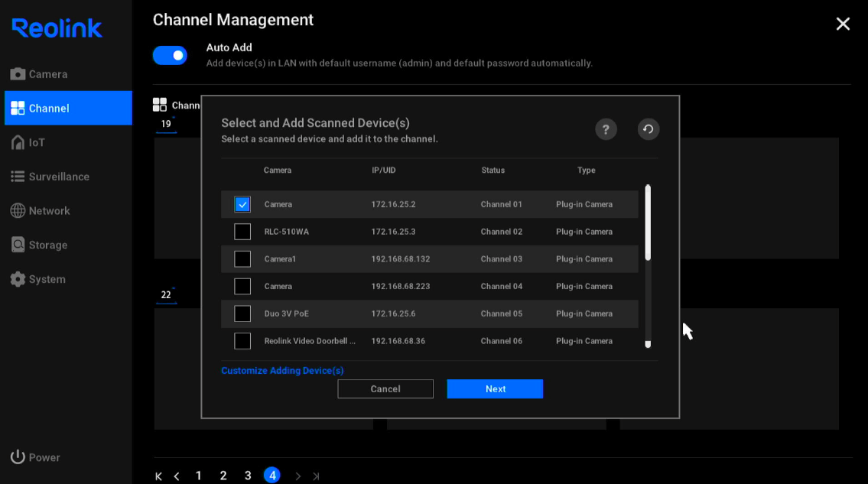Click the Cancel button

tap(385, 388)
